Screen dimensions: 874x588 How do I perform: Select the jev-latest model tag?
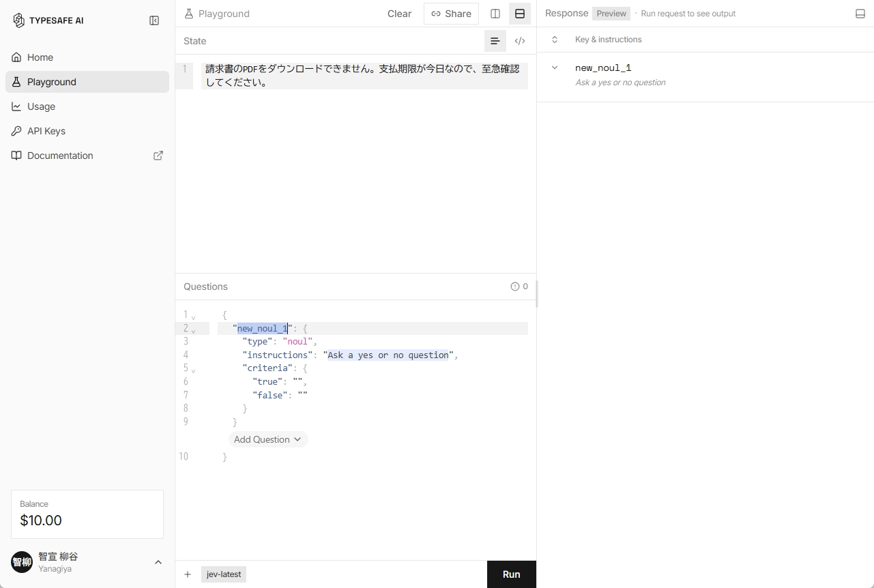click(x=224, y=574)
